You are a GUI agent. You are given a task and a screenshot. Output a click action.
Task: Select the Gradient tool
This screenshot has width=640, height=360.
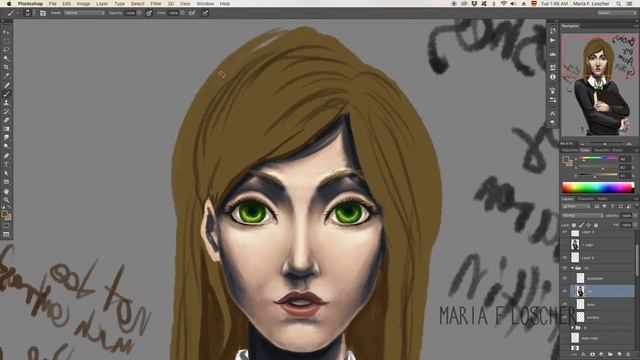point(6,129)
